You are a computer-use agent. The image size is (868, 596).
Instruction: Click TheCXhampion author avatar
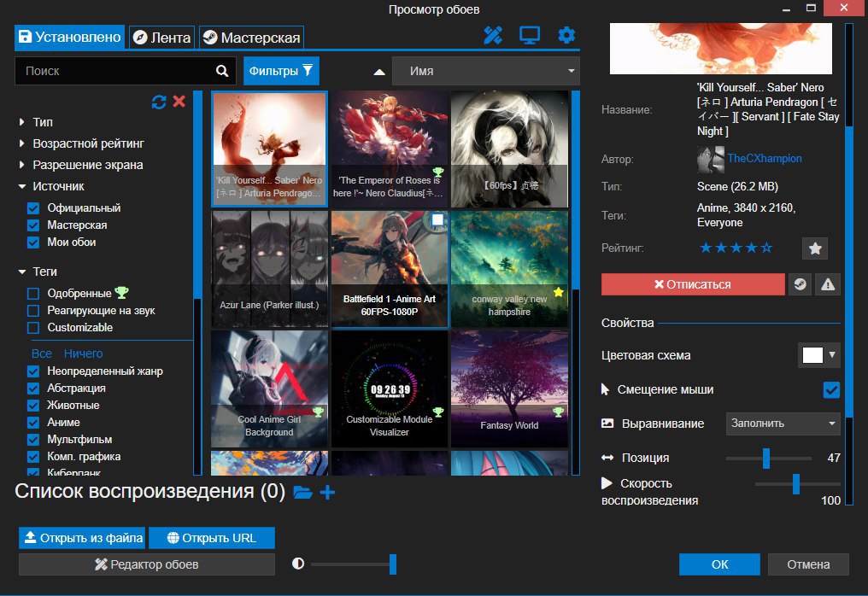click(x=710, y=160)
